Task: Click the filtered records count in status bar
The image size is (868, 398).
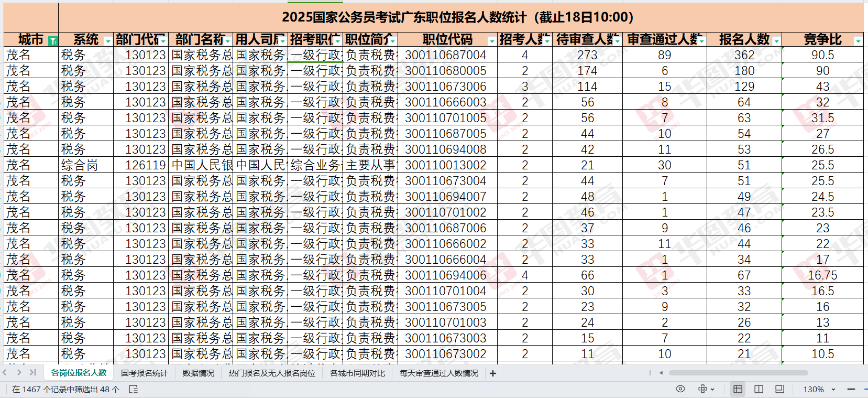Action: (65, 389)
